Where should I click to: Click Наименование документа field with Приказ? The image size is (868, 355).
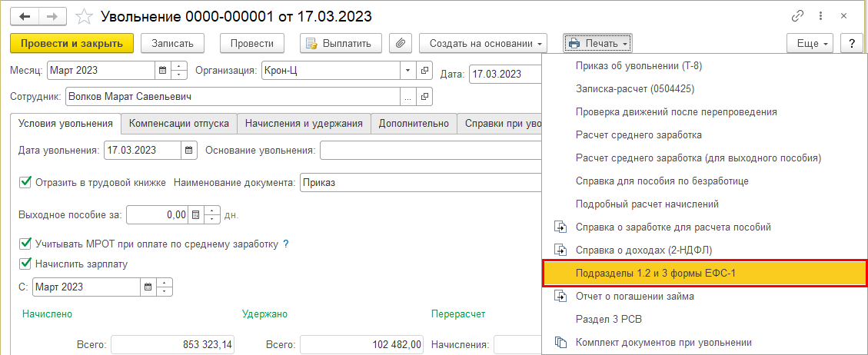(421, 183)
